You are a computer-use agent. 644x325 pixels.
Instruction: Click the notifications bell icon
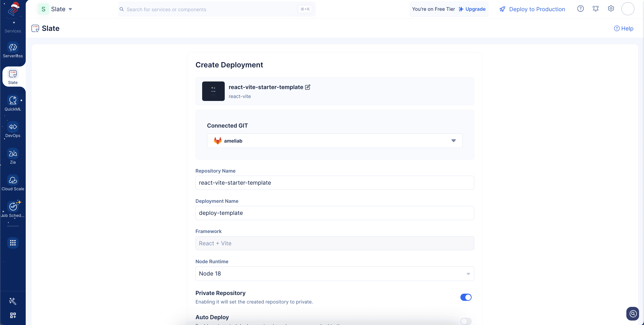click(x=595, y=9)
